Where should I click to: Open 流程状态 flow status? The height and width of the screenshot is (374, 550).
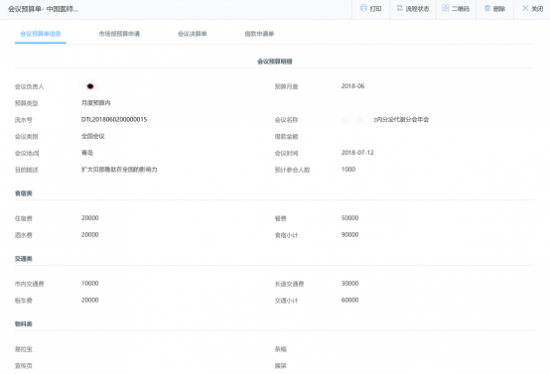point(413,9)
